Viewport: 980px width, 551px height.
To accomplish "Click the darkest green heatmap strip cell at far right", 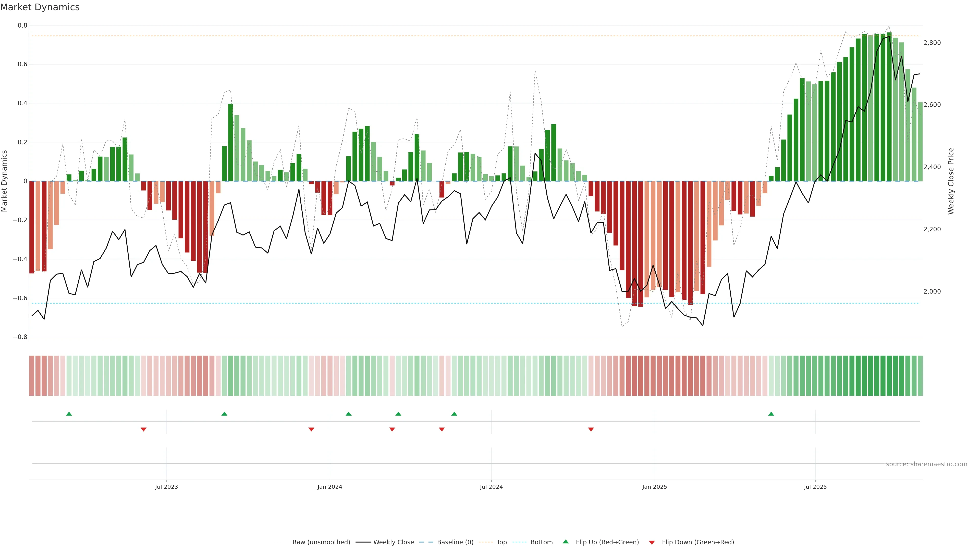I will (x=889, y=375).
